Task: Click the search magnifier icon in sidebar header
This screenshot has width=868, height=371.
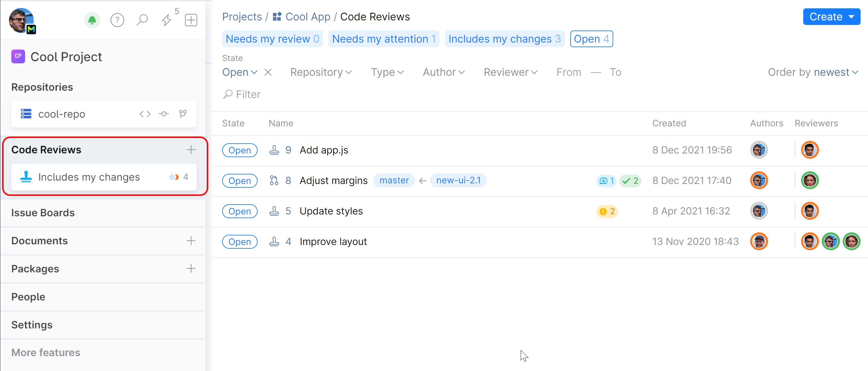Action: tap(142, 20)
